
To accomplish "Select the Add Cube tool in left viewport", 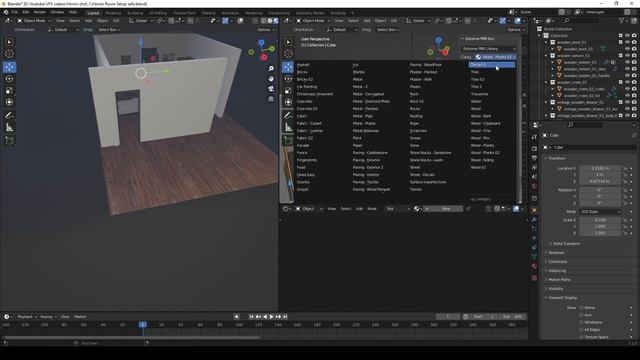I will (x=9, y=141).
